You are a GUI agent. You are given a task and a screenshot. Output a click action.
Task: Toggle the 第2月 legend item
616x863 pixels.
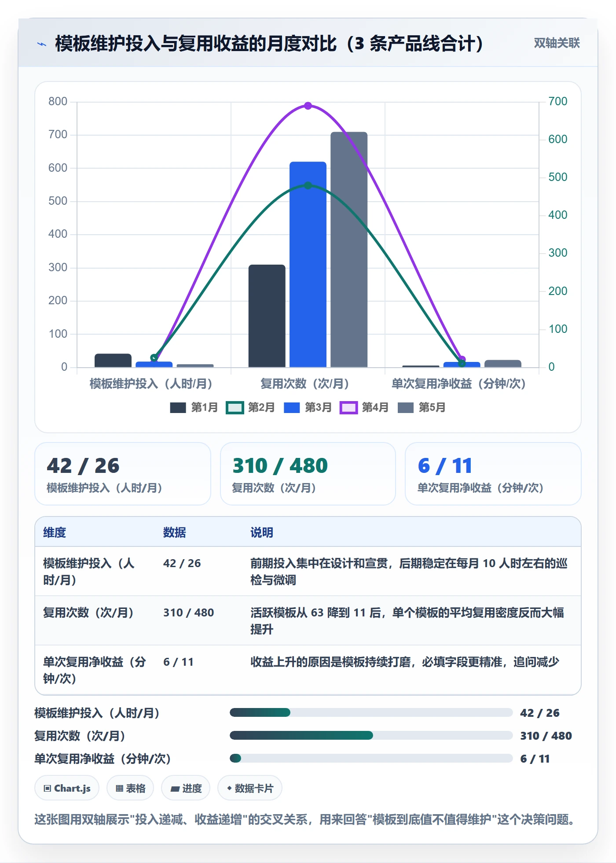point(250,408)
